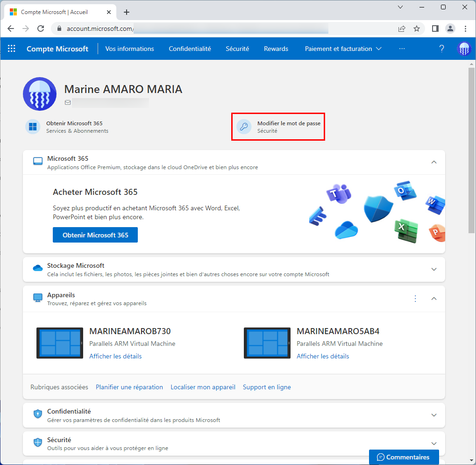This screenshot has height=465, width=476.
Task: Click the Marine AMARO MARIA name heading
Action: pyautogui.click(x=123, y=89)
